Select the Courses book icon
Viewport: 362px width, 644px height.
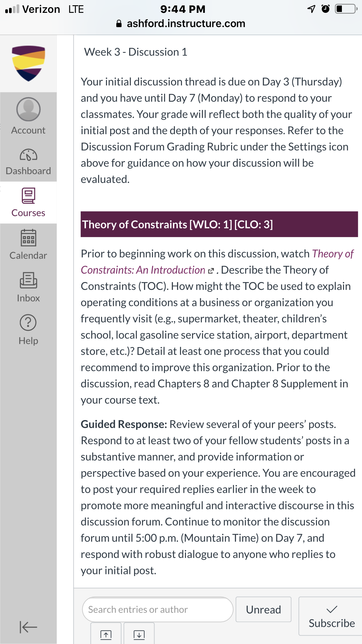point(28,195)
